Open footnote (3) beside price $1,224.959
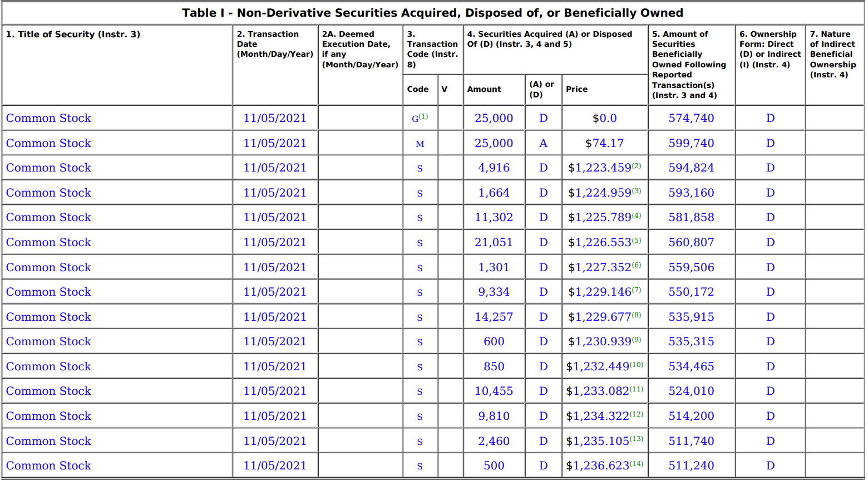The width and height of the screenshot is (868, 480). pos(637,191)
